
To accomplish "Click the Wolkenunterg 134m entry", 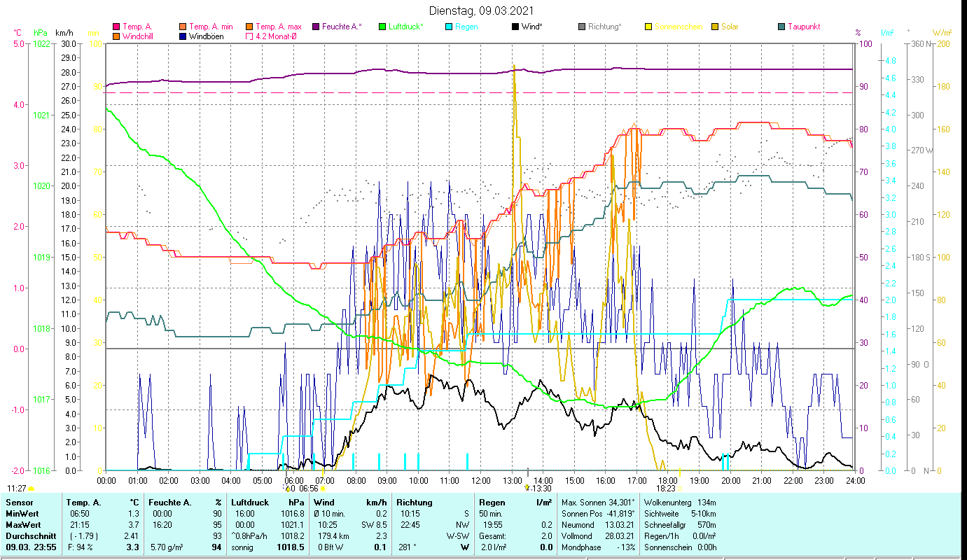I will (679, 502).
